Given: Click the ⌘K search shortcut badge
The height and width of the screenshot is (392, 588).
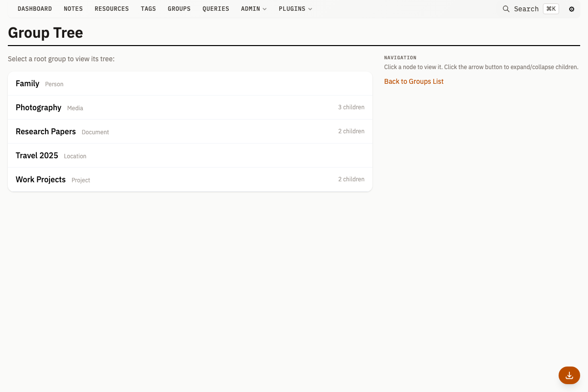Looking at the screenshot, I should [x=551, y=9].
